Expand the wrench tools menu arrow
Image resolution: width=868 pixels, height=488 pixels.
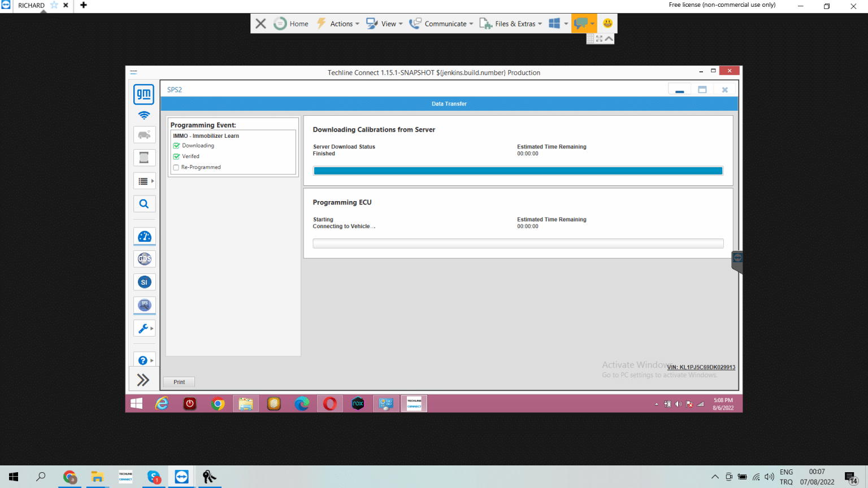pos(151,328)
